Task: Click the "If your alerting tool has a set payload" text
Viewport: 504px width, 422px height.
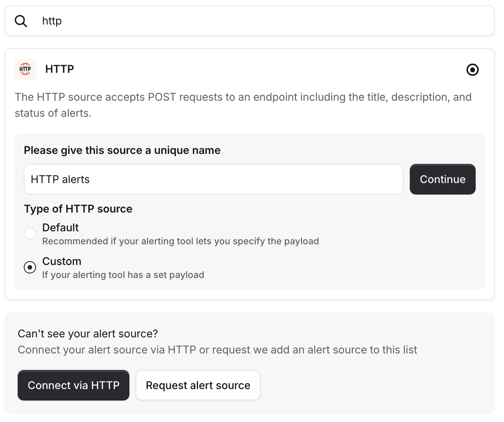Action: tap(123, 275)
